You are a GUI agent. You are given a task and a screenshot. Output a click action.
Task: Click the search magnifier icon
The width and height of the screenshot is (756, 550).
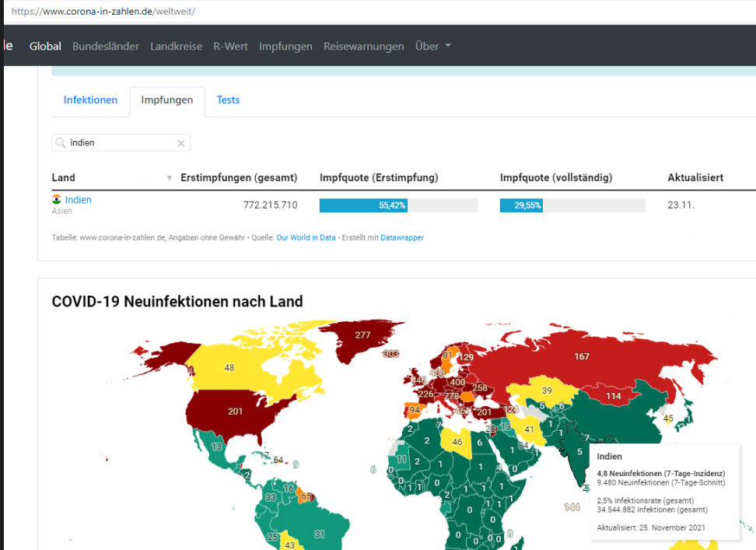[x=61, y=143]
